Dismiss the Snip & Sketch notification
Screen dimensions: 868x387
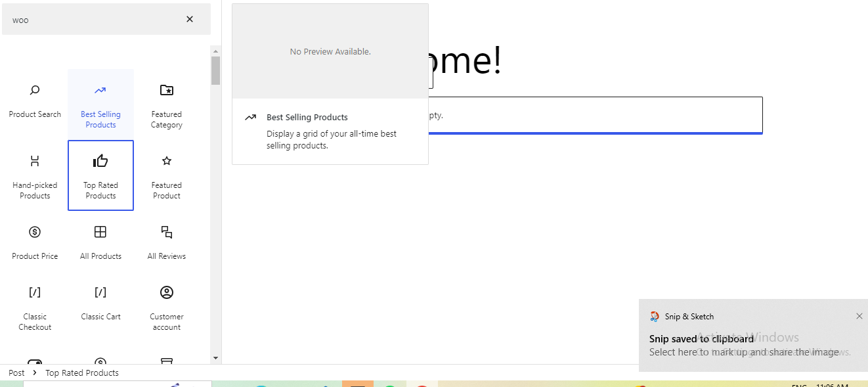pyautogui.click(x=859, y=316)
